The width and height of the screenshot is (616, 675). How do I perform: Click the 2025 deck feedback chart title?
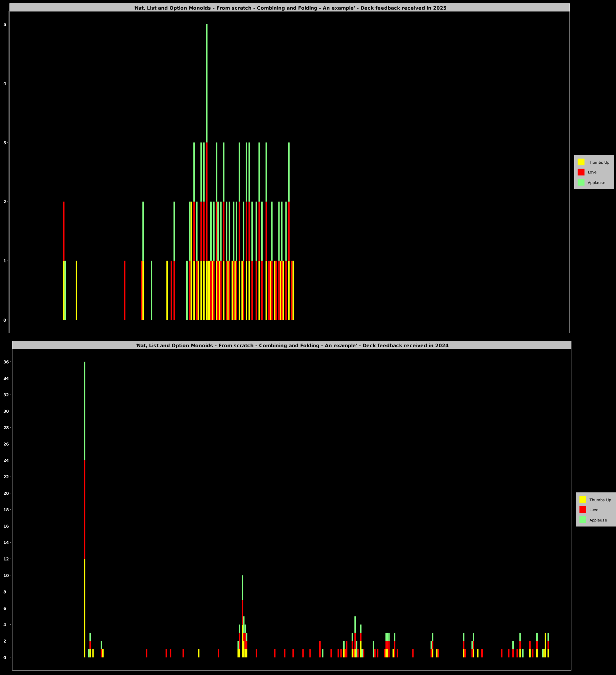290,8
